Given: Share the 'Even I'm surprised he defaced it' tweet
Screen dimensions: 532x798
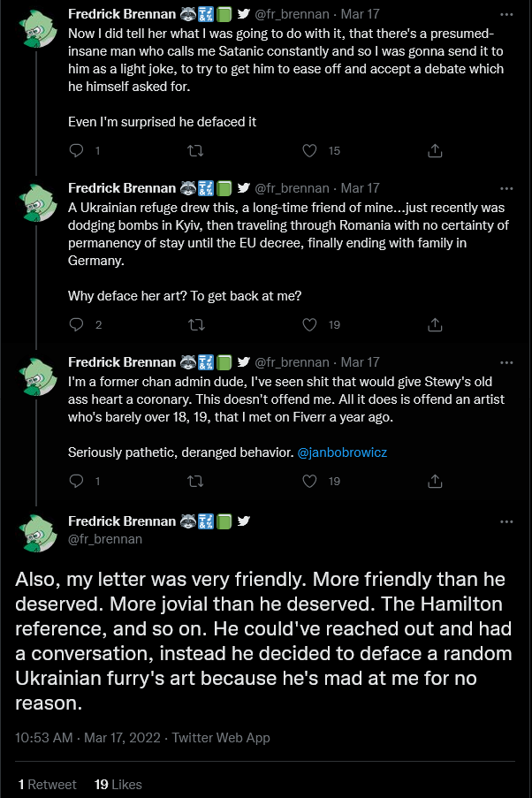Looking at the screenshot, I should click(435, 150).
